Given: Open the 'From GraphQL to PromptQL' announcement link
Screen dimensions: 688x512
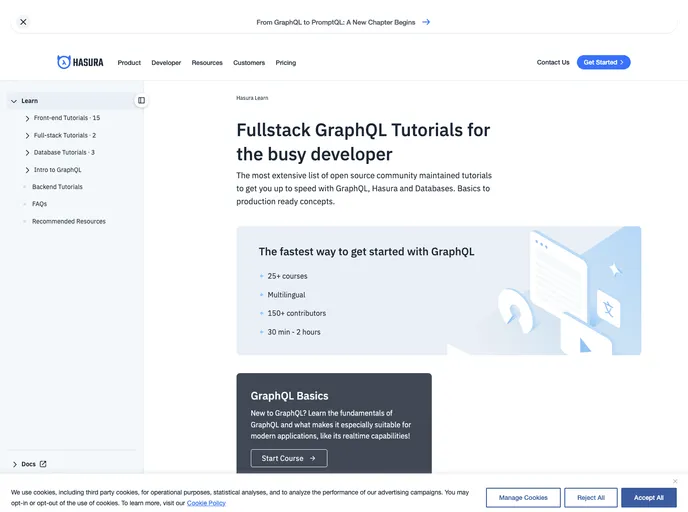Looking at the screenshot, I should [336, 22].
